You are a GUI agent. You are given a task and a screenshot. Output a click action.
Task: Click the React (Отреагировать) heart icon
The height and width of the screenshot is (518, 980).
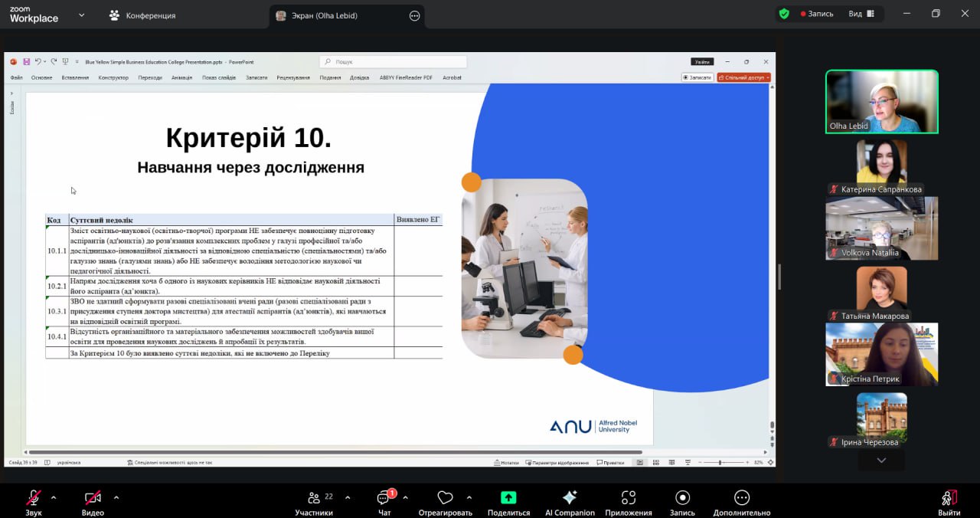445,497
